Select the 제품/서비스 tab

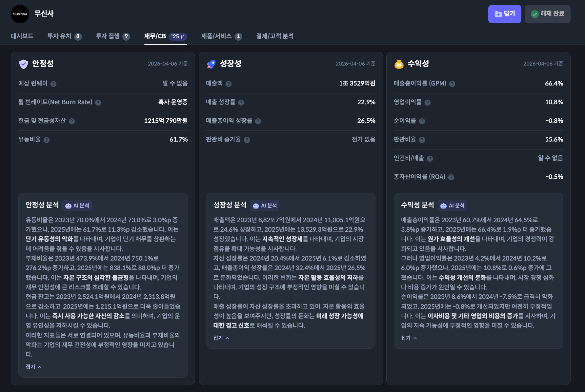coord(221,36)
